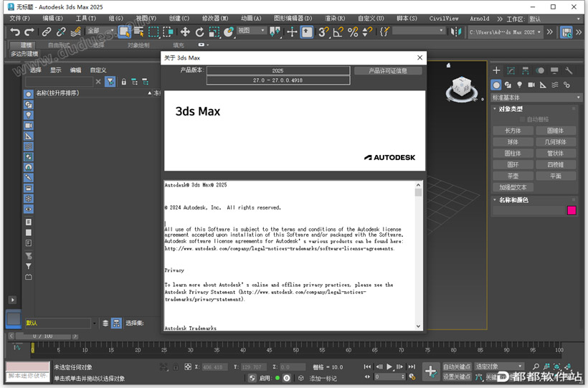
Task: Click the Mirror tool icon
Action: [x=456, y=32]
